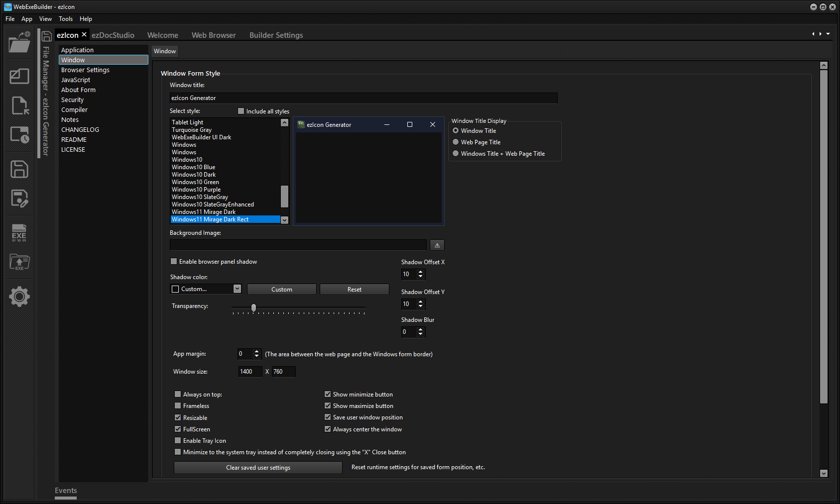Screen dimensions: 840x504
Task: Click the EXE folder upload icon
Action: (x=19, y=262)
